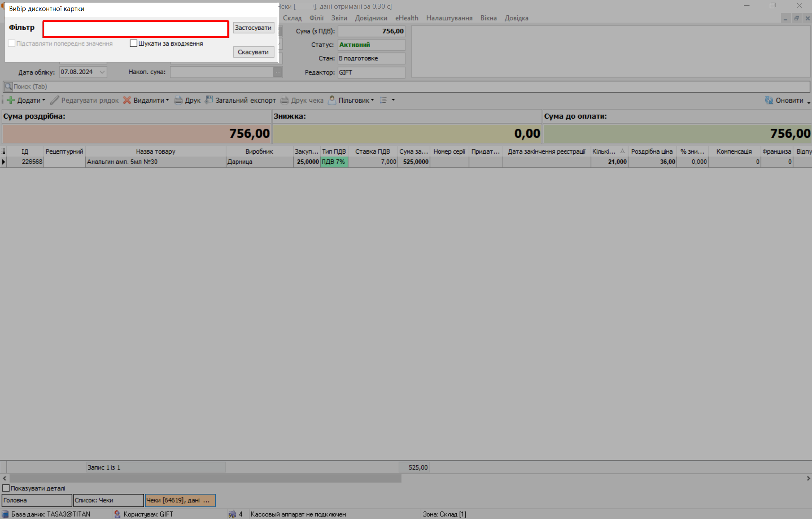Click the red X Видалити icon

pyautogui.click(x=127, y=100)
